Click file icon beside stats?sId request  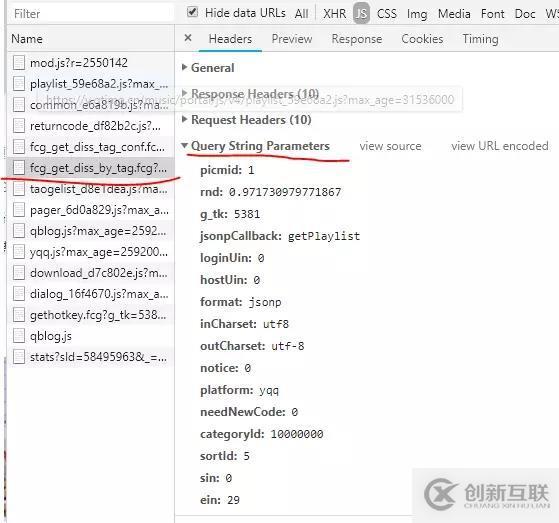[x=19, y=357]
